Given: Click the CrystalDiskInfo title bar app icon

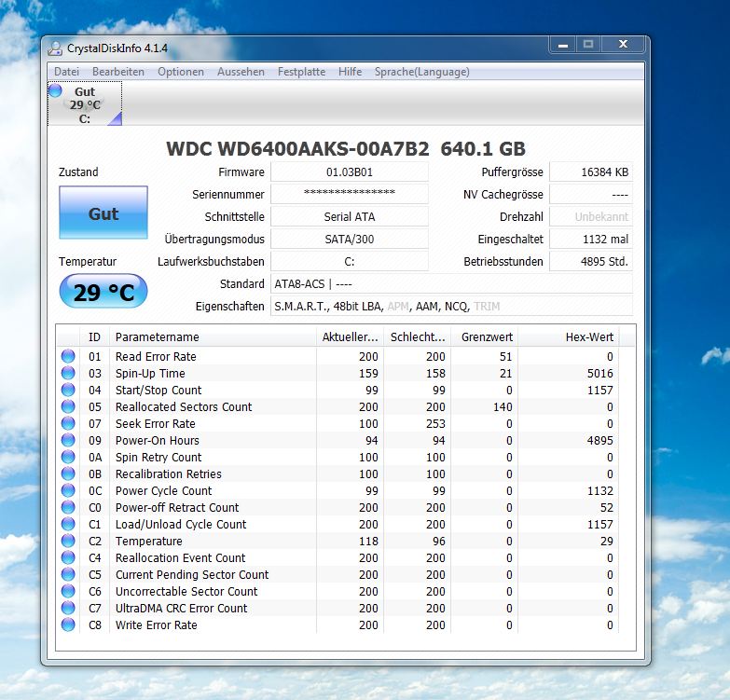Looking at the screenshot, I should pyautogui.click(x=55, y=48).
